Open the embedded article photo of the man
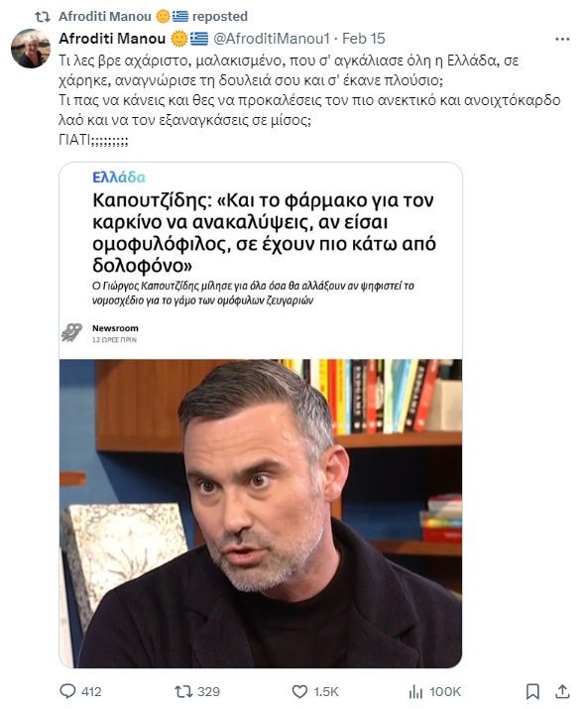Screen dimensions: 588x709 coord(261,514)
